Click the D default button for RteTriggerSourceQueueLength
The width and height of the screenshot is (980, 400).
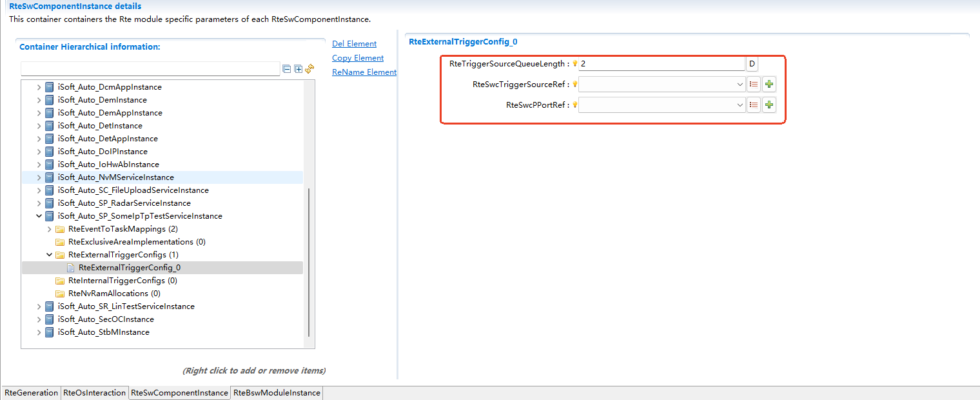(752, 64)
